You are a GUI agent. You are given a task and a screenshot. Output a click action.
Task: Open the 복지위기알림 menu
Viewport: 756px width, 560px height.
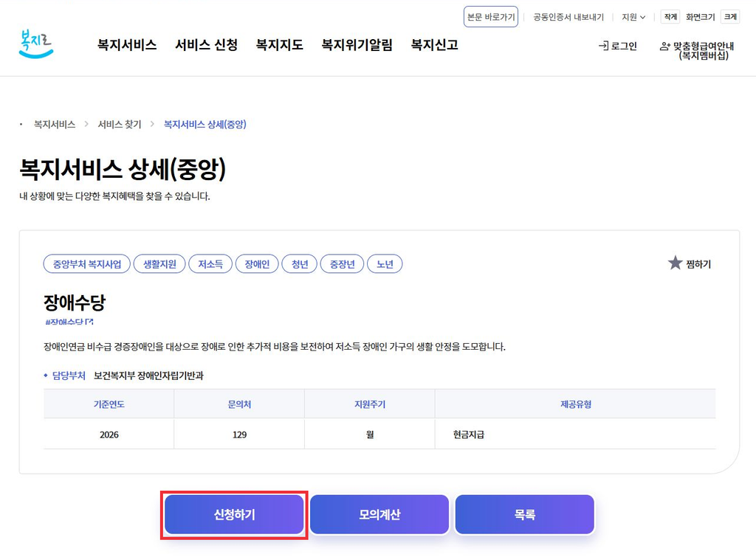click(x=357, y=45)
